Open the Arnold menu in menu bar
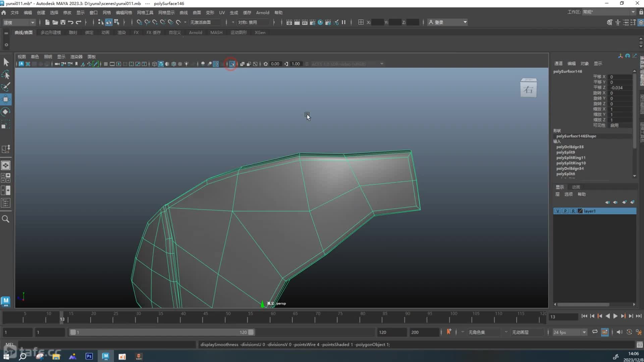Image resolution: width=644 pixels, height=362 pixels. 263,12
